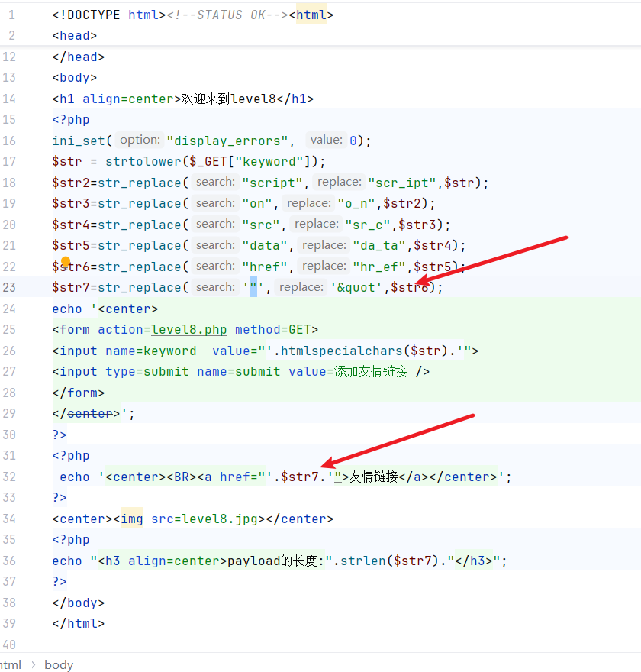Screen dimensions: 641x672
Task: Click the chevron separator in the bottom breadcrumb
Action: click(33, 664)
